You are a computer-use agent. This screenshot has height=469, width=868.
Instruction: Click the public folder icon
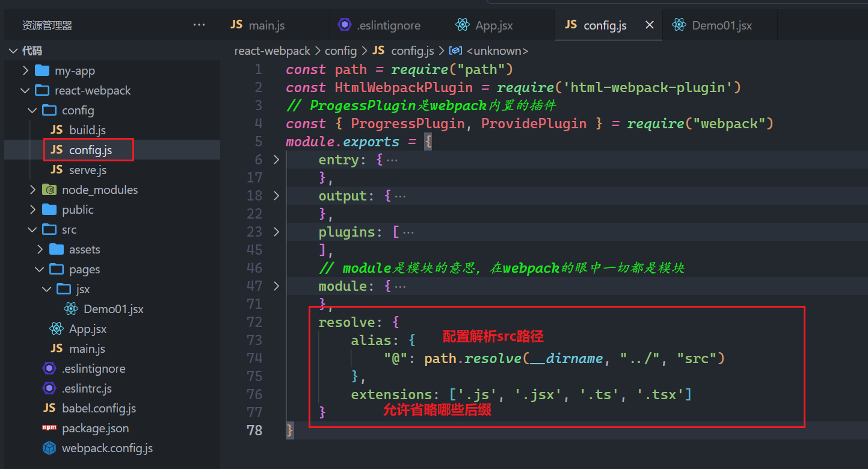point(49,210)
